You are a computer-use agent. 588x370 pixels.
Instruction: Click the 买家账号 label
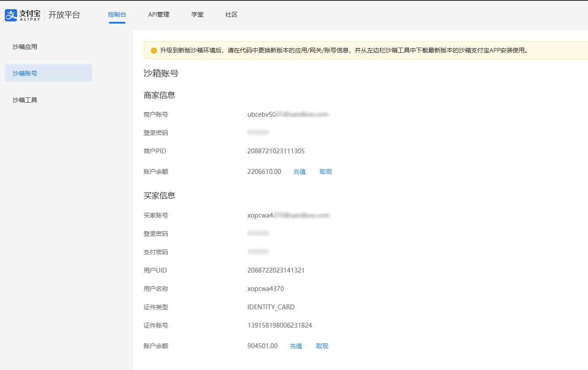pyautogui.click(x=156, y=215)
